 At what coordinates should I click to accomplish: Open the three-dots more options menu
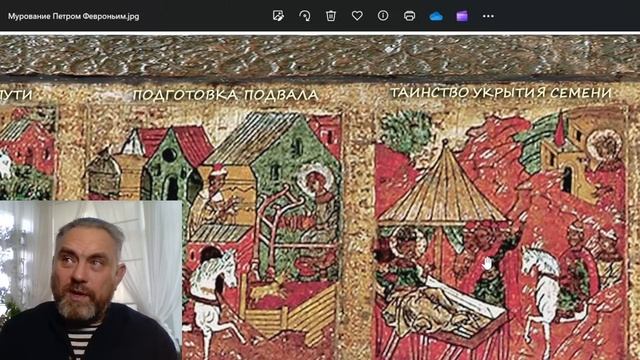pos(488,16)
